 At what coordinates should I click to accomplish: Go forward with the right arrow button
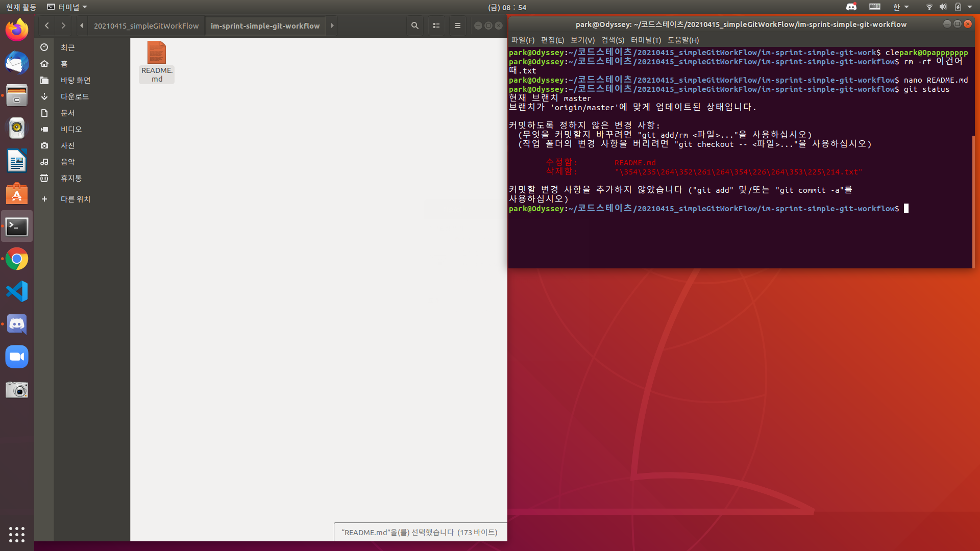(x=63, y=26)
